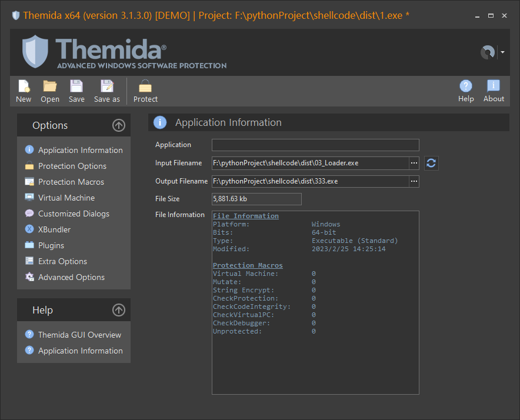Click the Virtual Machine monitor icon
520x420 pixels.
[x=29, y=197]
